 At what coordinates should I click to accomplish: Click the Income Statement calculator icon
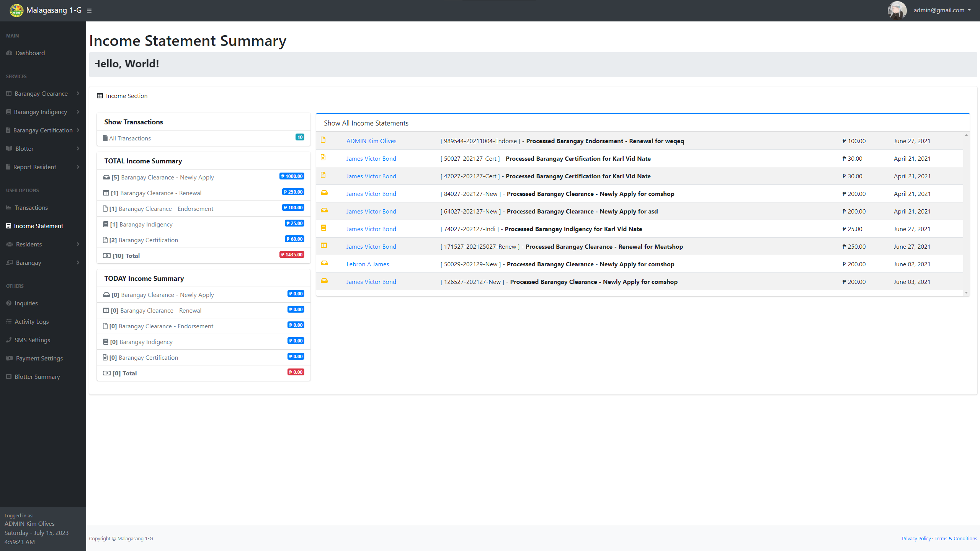coord(9,226)
